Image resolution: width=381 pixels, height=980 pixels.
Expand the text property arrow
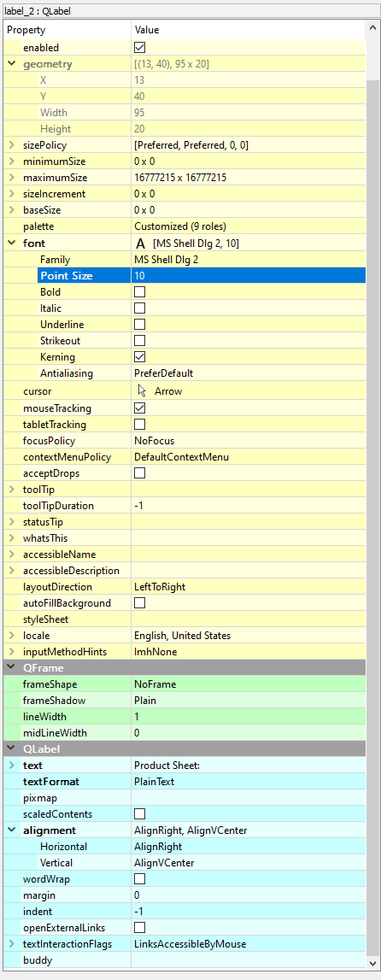[12, 765]
